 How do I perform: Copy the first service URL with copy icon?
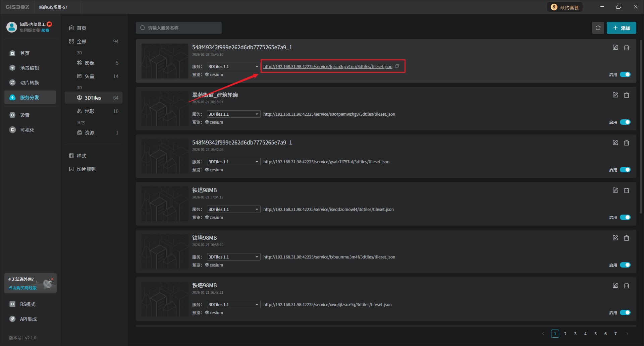(397, 66)
